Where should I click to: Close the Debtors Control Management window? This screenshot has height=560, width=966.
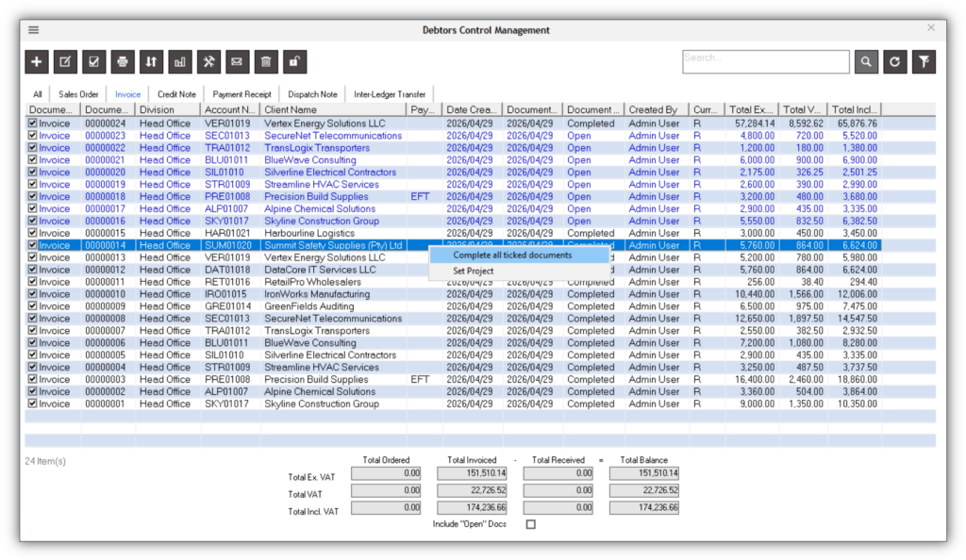pyautogui.click(x=931, y=27)
